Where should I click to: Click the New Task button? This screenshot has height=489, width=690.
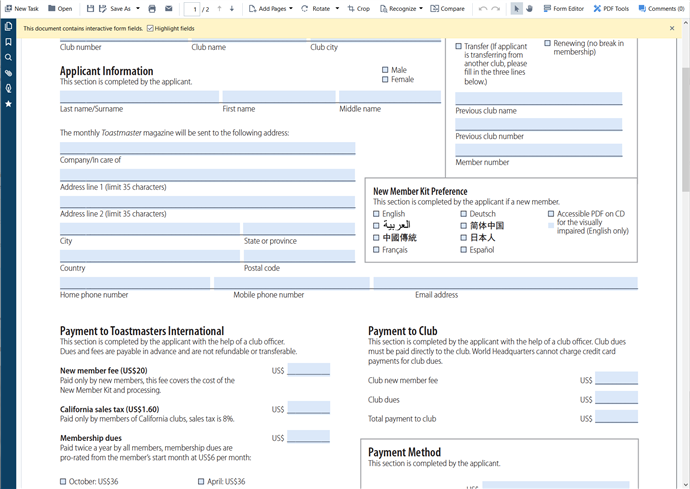[x=22, y=8]
